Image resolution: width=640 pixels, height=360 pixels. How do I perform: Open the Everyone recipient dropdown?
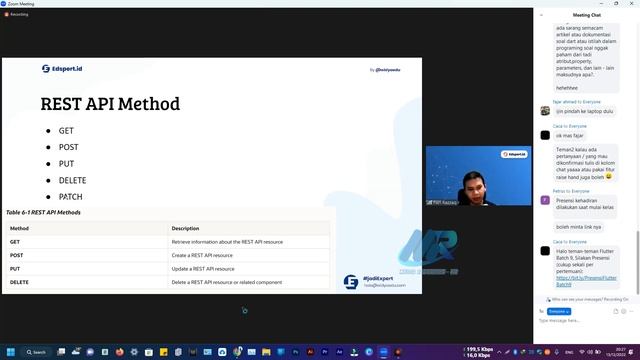[x=559, y=311]
